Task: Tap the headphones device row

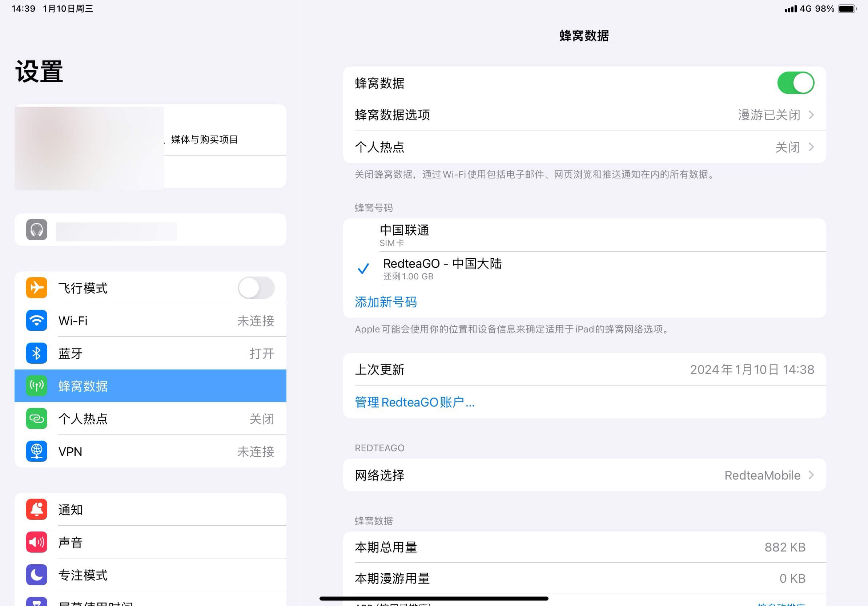Action: pyautogui.click(x=150, y=230)
